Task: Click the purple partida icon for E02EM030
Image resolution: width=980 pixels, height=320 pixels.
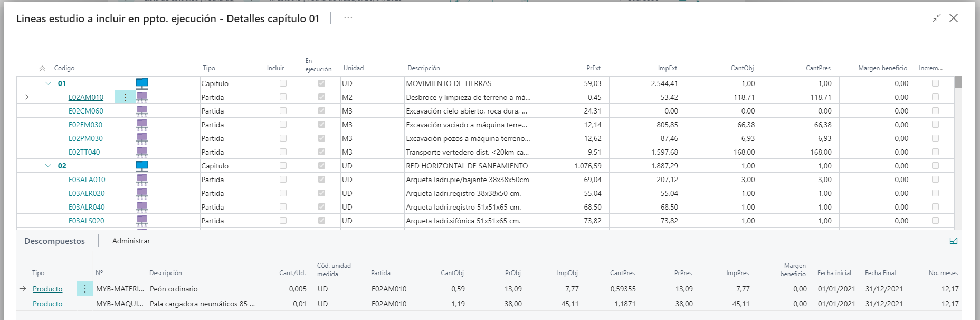Action: click(142, 125)
